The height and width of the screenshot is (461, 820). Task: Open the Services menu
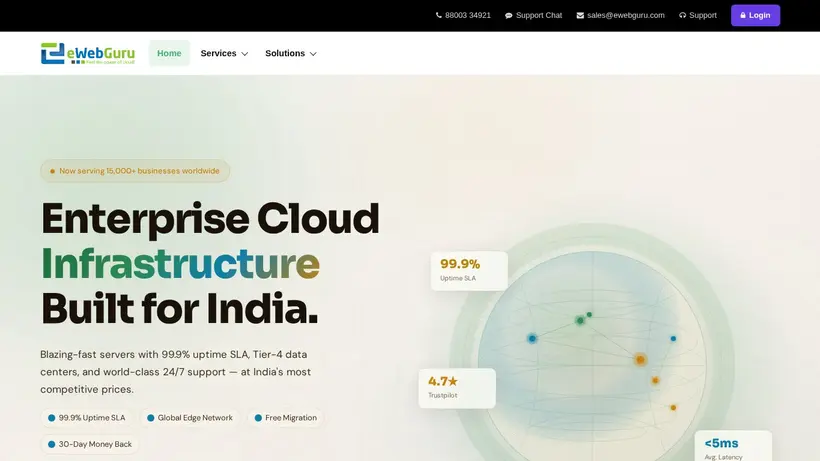[224, 53]
